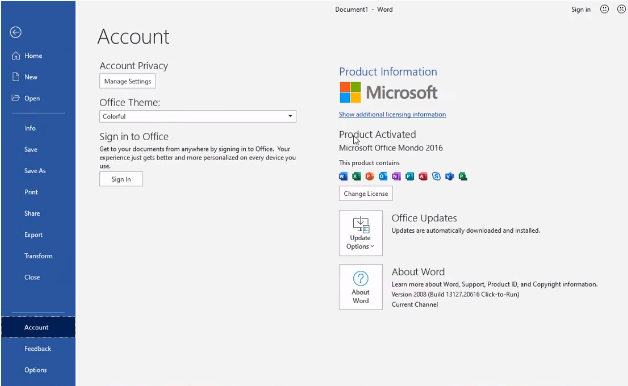The width and height of the screenshot is (628, 386).
Task: Select the Account tab in sidebar
Action: click(x=38, y=327)
